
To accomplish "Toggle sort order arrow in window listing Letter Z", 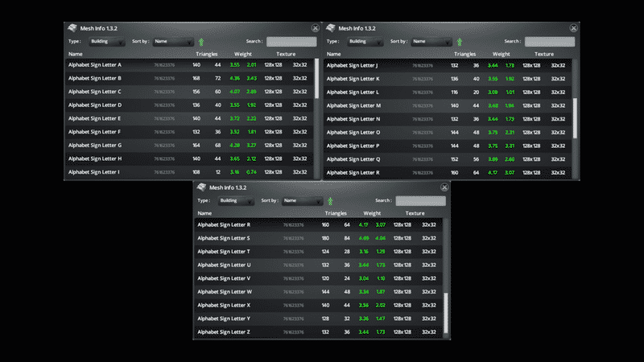I will (330, 200).
